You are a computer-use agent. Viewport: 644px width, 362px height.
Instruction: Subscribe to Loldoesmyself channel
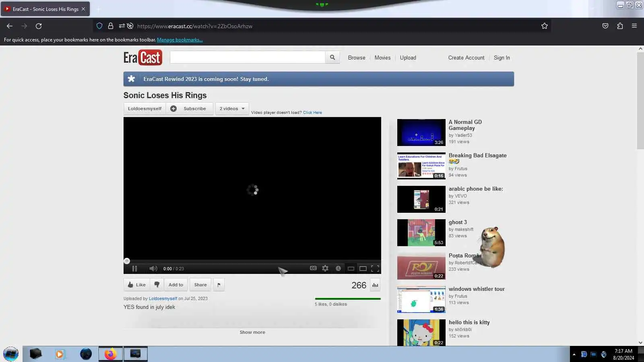coord(190,109)
